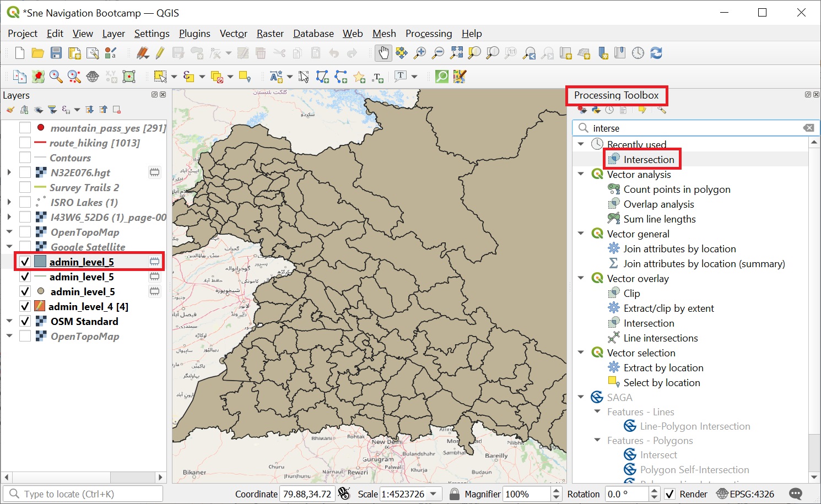Enable the mountain_pass_yes layer checkbox
The width and height of the screenshot is (821, 504).
pyautogui.click(x=25, y=128)
